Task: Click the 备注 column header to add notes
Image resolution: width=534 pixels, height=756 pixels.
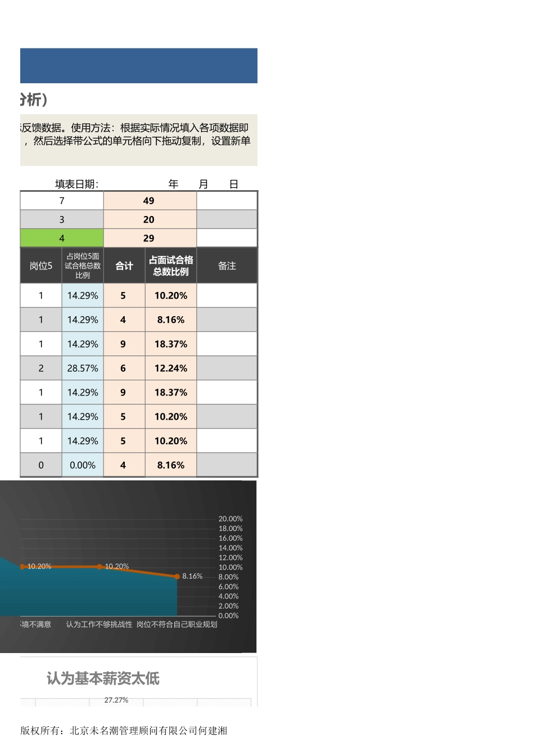Action: click(x=227, y=265)
